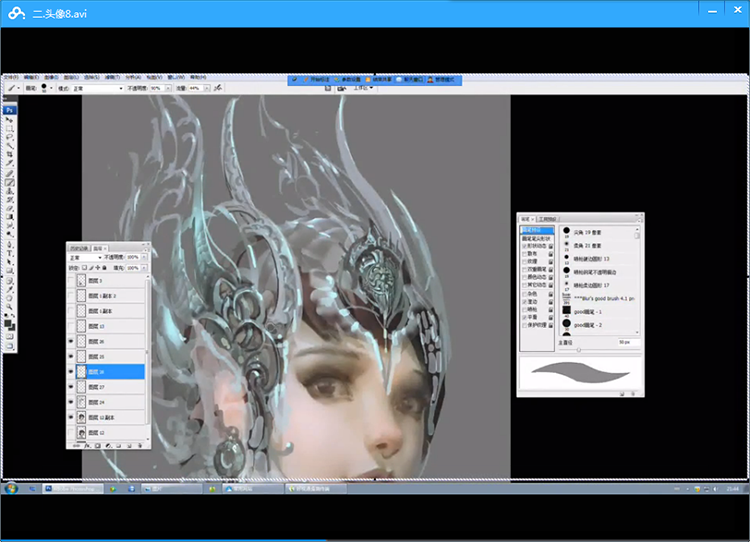The image size is (750, 542).
Task: Adjust 主直径 master diameter slider
Action: (x=579, y=350)
